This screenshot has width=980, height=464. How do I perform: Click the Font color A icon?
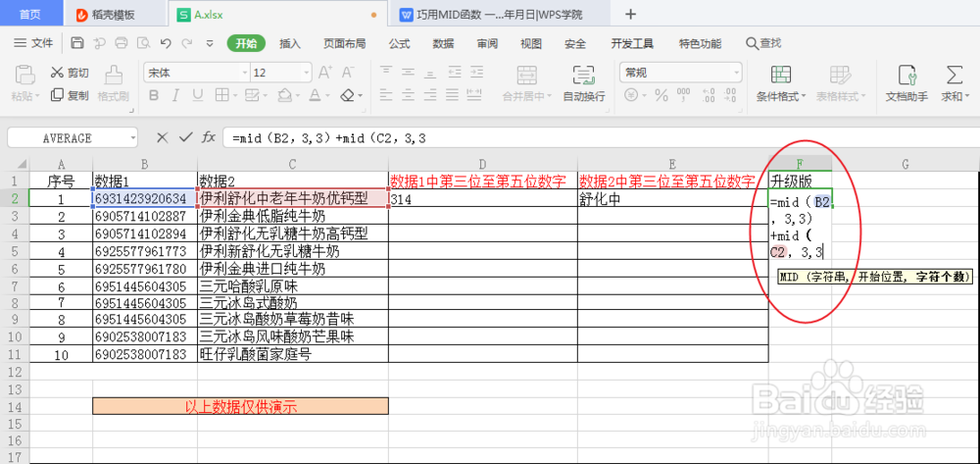(315, 96)
